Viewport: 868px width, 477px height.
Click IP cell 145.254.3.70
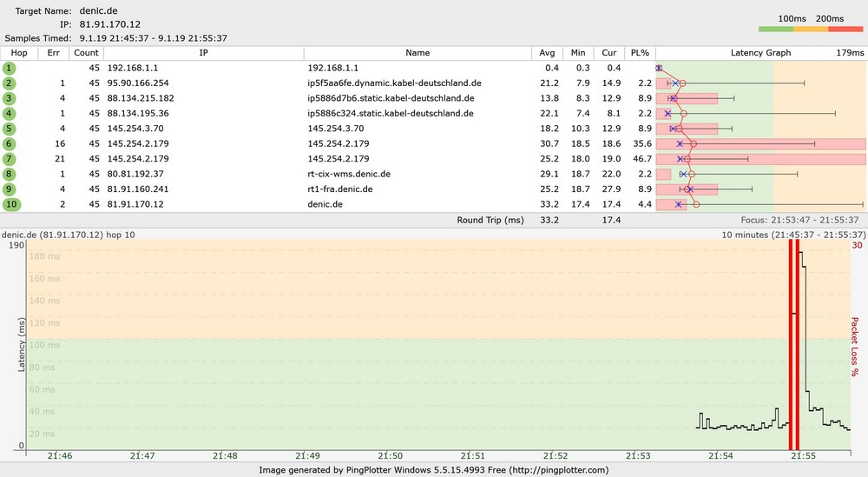click(x=135, y=129)
